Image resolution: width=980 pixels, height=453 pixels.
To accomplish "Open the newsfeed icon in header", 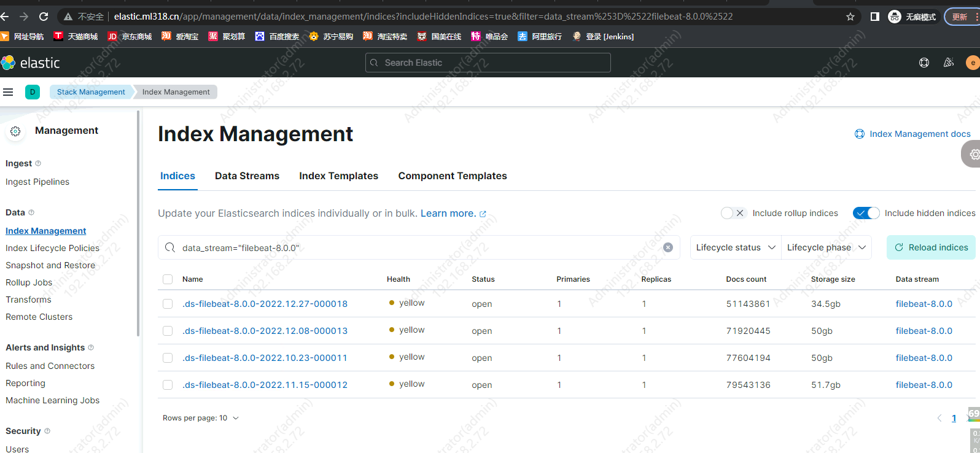I will [948, 63].
